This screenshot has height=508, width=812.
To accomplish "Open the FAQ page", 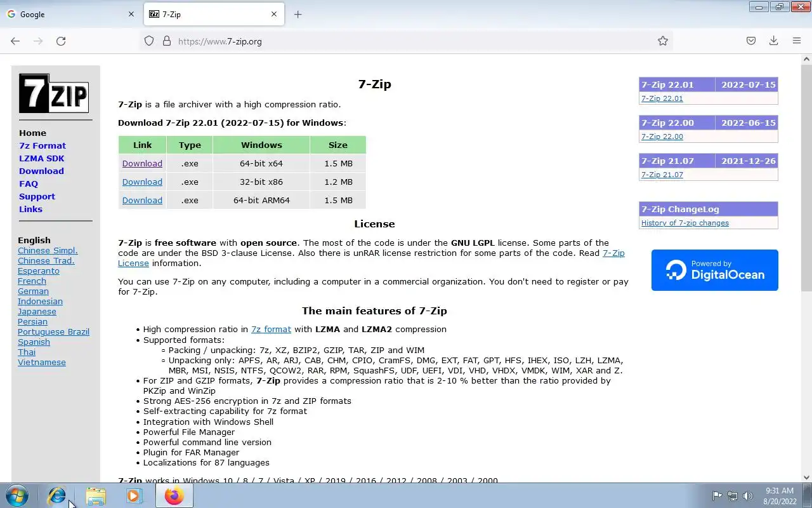I will click(29, 184).
